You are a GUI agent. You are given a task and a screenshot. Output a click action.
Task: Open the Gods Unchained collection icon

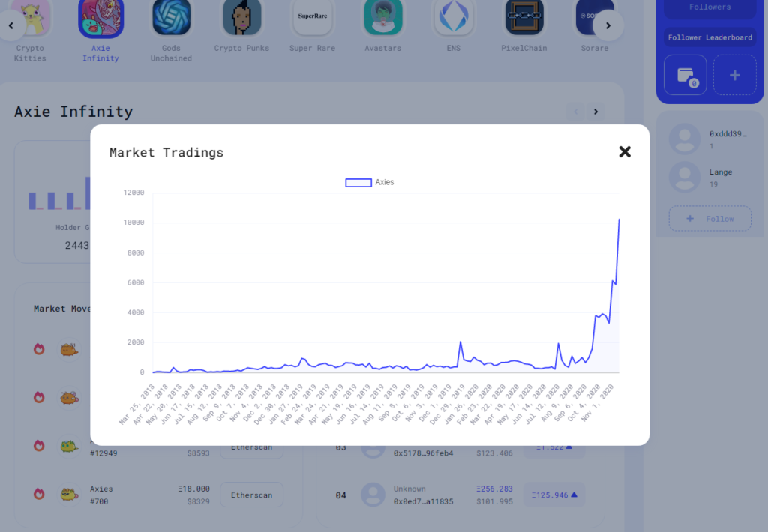[x=171, y=18]
